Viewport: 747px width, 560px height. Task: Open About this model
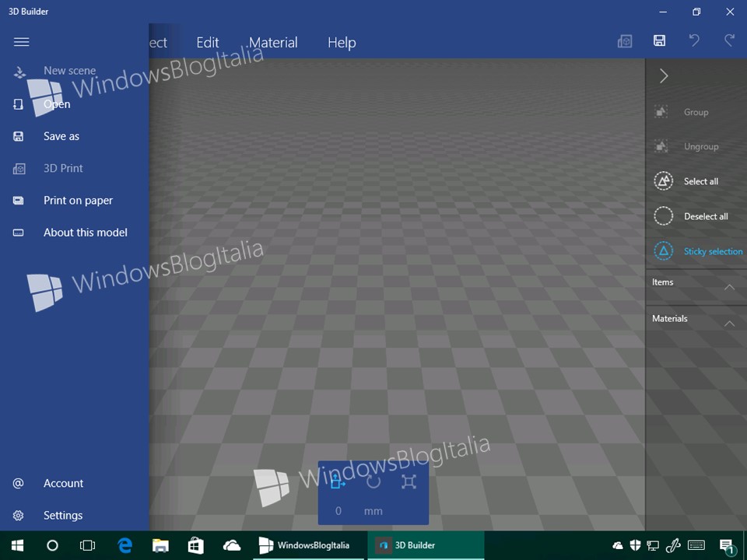pyautogui.click(x=86, y=233)
